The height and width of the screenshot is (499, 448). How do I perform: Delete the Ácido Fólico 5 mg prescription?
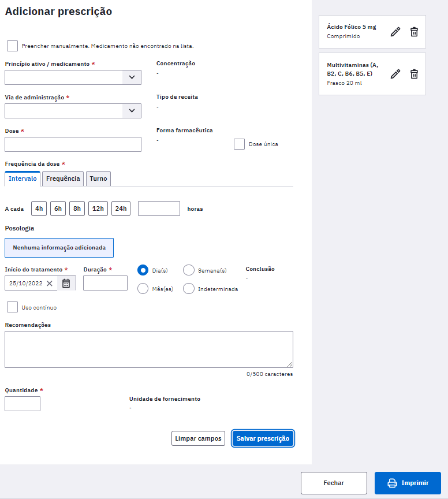click(414, 32)
